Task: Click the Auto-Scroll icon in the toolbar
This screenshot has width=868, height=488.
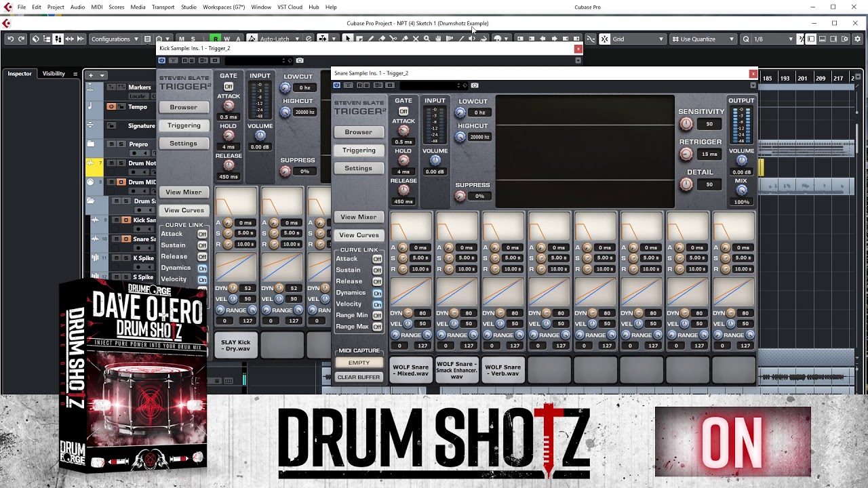Action: pos(323,39)
